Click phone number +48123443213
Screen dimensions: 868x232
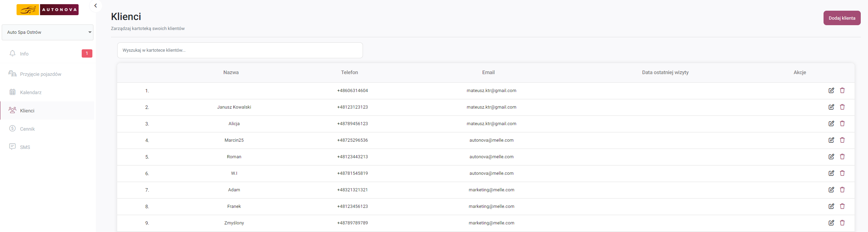coord(352,157)
